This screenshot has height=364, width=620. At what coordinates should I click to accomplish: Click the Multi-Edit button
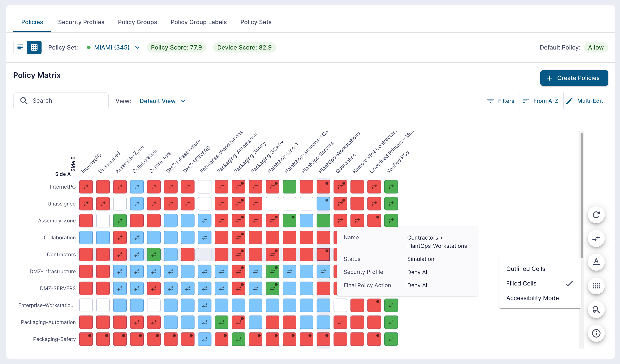pyautogui.click(x=585, y=101)
